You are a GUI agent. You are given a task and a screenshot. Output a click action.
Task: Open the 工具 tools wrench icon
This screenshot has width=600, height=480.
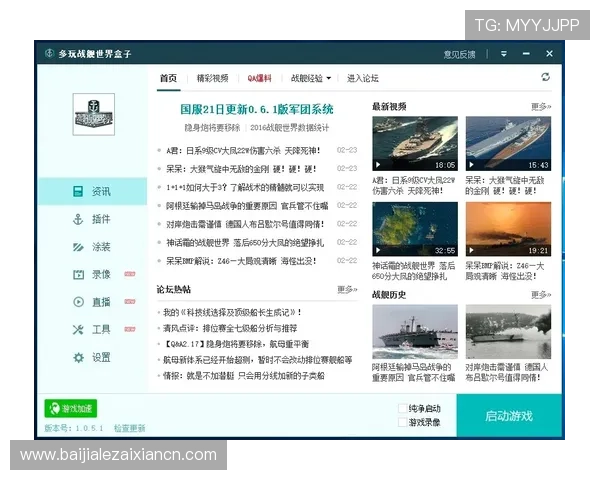[x=78, y=330]
